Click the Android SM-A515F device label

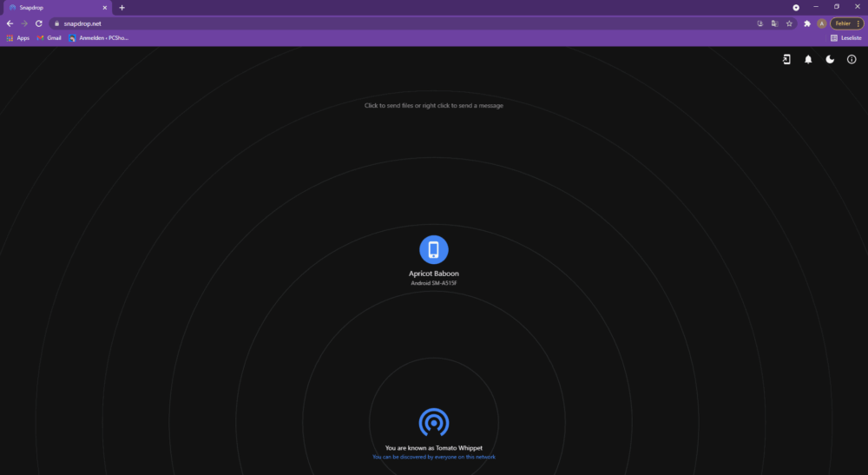pos(433,283)
